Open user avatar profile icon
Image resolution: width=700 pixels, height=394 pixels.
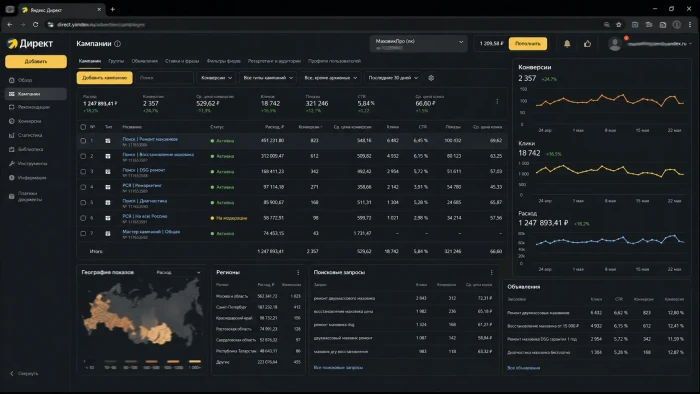click(615, 44)
